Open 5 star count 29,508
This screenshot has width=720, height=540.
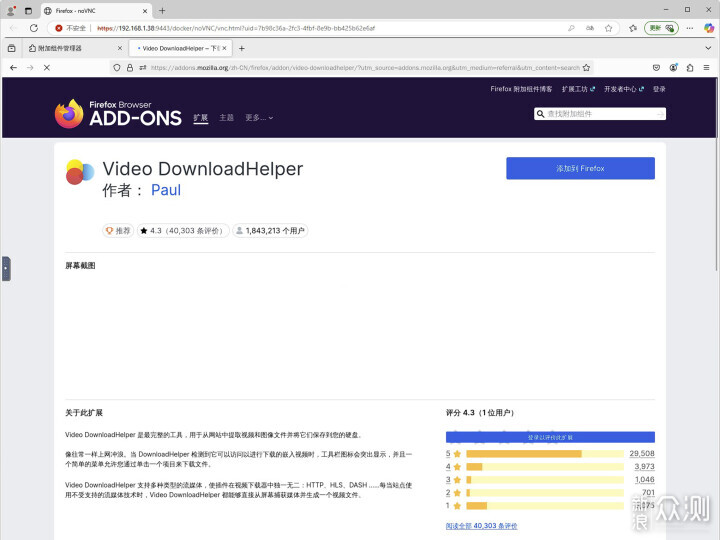tap(641, 454)
